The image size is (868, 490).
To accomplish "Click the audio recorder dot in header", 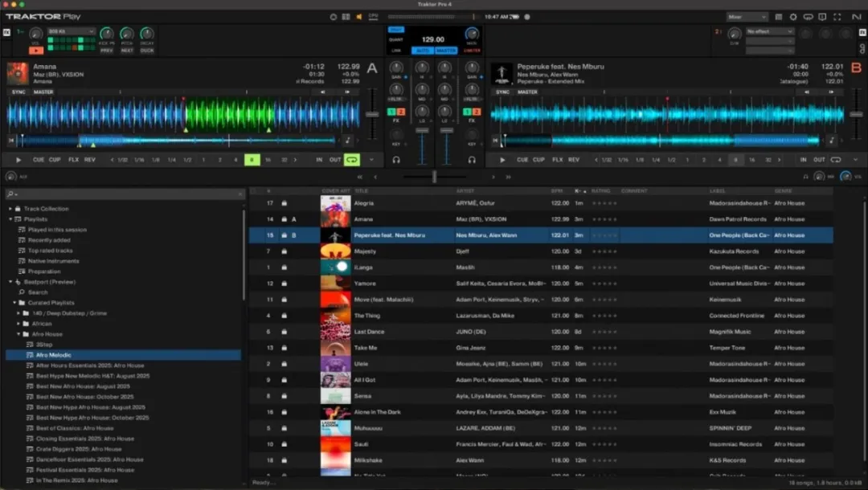I will 527,17.
